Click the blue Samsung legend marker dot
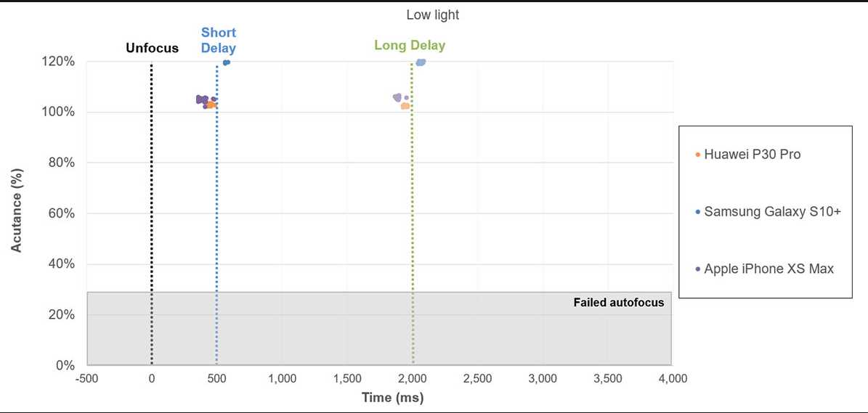This screenshot has width=868, height=413. 698,212
